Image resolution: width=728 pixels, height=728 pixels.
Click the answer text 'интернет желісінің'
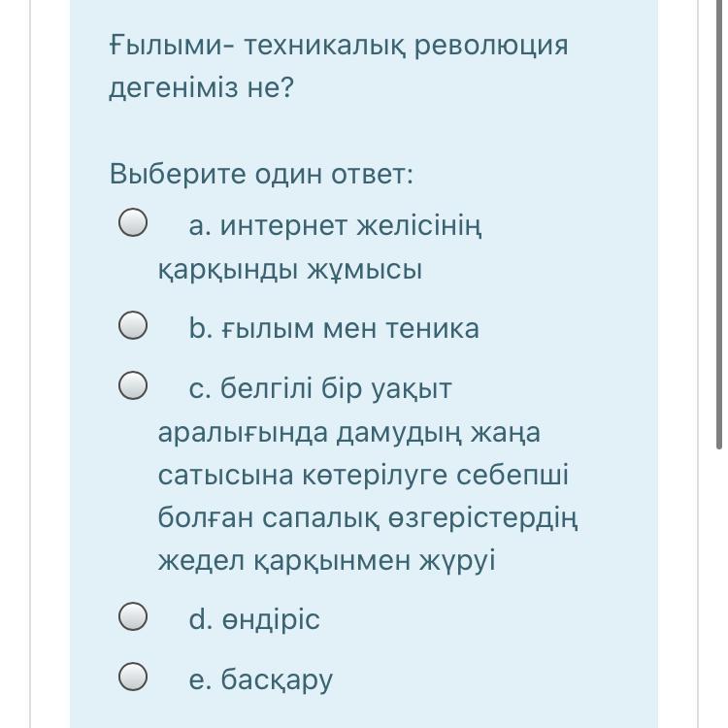(350, 226)
